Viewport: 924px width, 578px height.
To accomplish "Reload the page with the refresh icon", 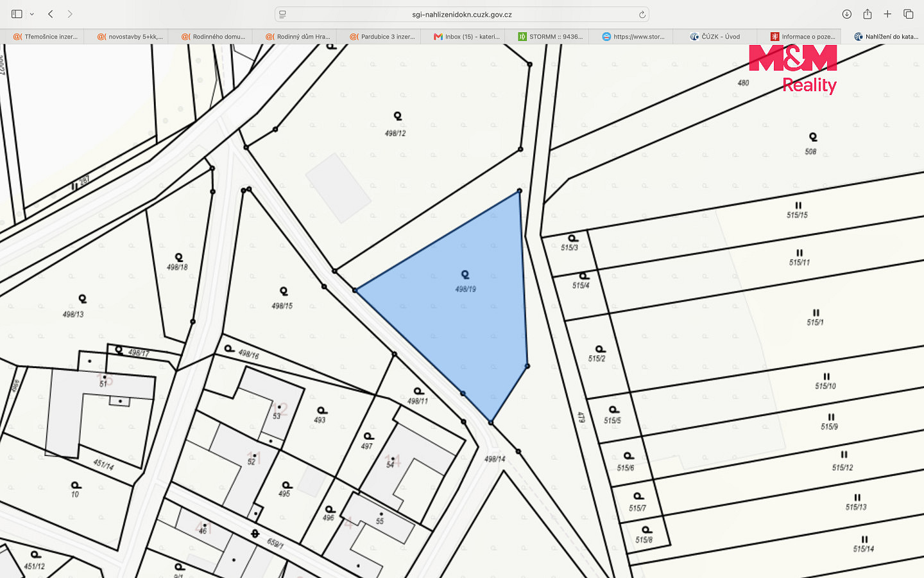I will (x=642, y=14).
